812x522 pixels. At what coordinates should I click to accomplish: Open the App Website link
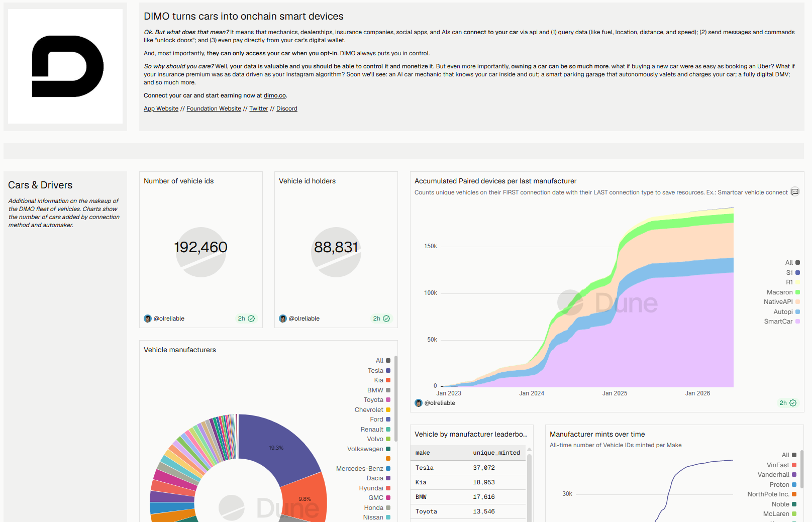click(161, 109)
